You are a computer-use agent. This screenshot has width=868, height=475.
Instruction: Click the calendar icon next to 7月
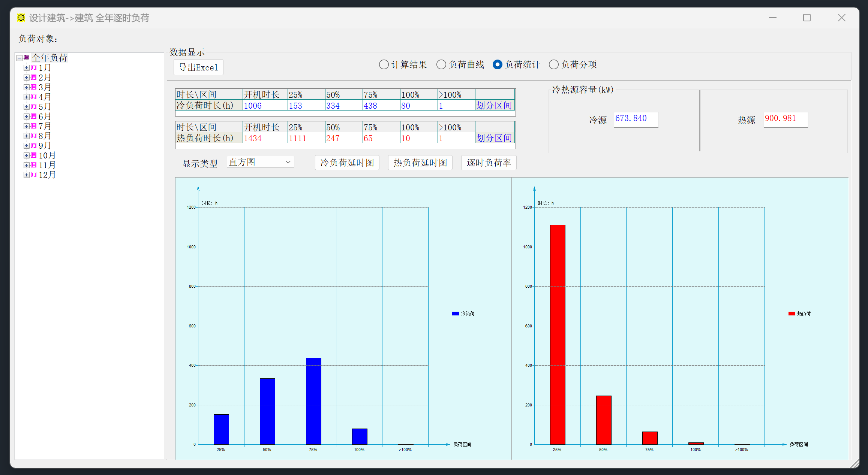(34, 126)
